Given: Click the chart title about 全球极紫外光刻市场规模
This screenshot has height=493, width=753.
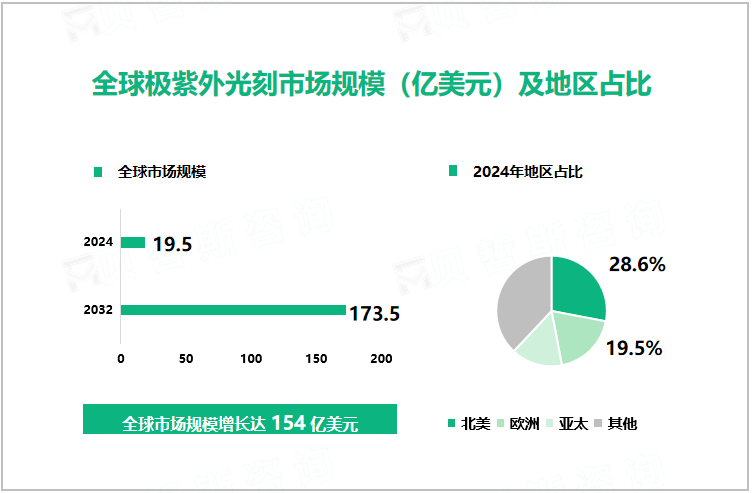Looking at the screenshot, I should [x=371, y=84].
